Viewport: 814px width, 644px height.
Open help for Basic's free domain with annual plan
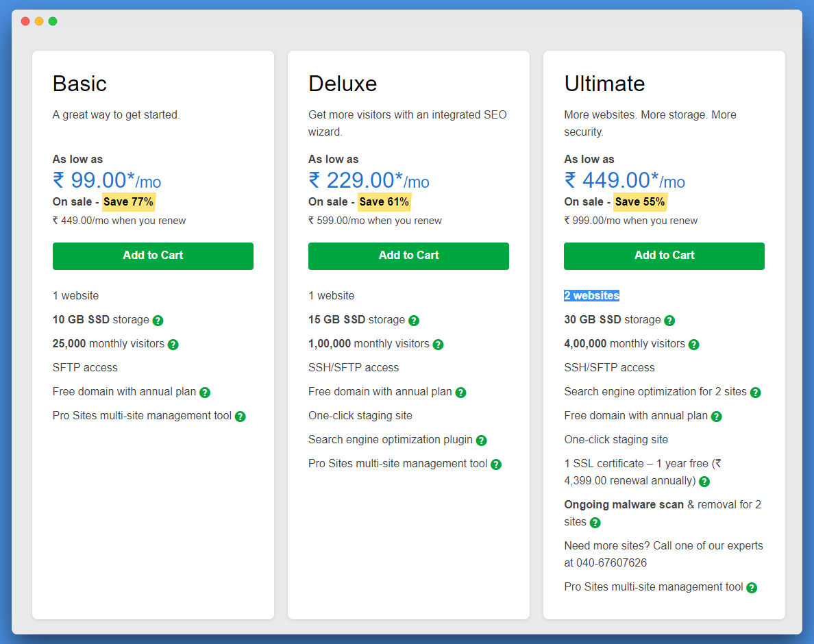pos(205,392)
